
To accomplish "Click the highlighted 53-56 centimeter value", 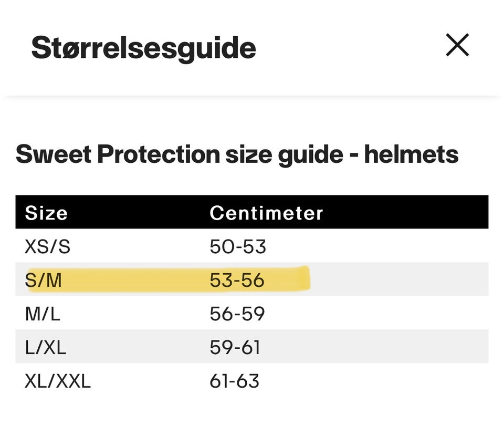I will click(237, 280).
